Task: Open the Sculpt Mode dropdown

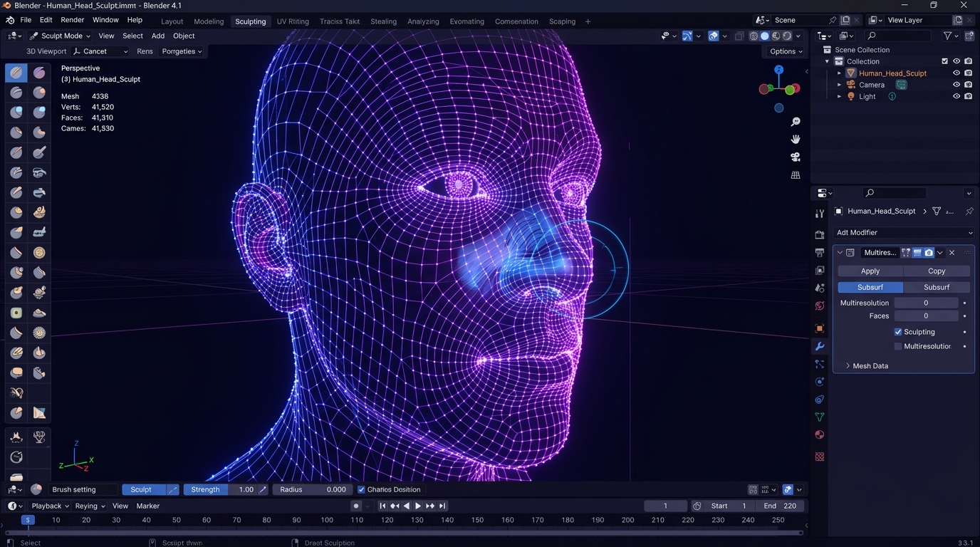Action: [60, 36]
